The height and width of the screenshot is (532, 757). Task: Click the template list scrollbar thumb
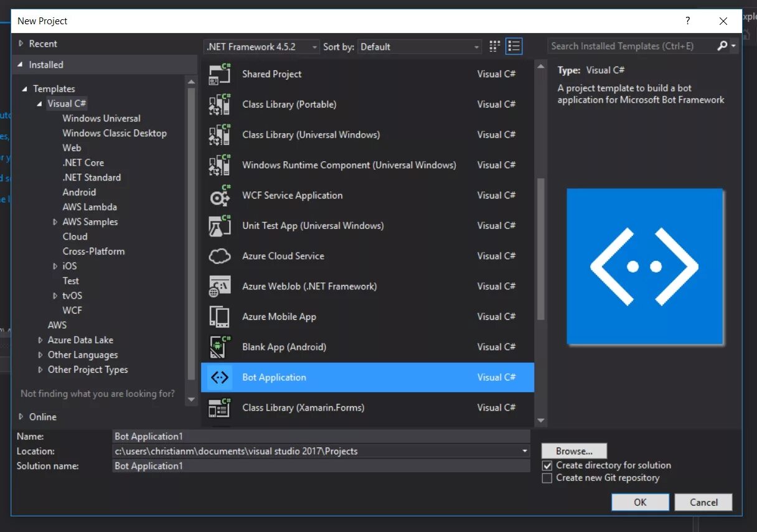point(540,249)
